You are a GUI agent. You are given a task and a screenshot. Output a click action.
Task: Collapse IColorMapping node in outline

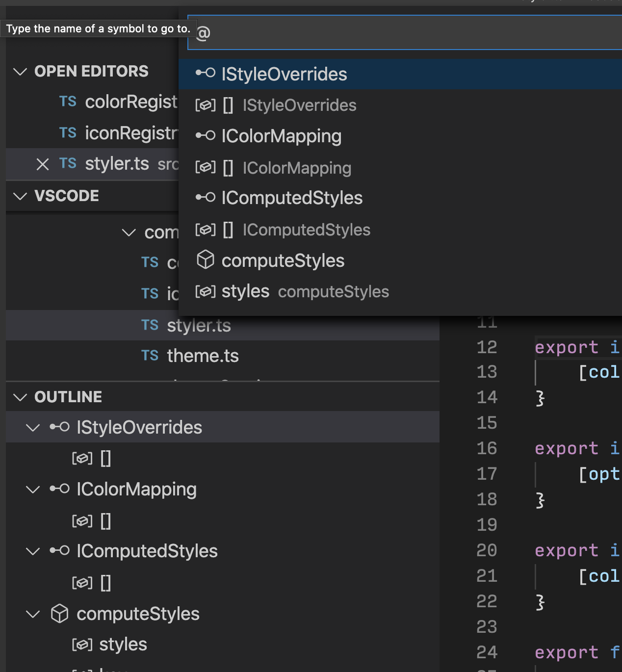[33, 490]
